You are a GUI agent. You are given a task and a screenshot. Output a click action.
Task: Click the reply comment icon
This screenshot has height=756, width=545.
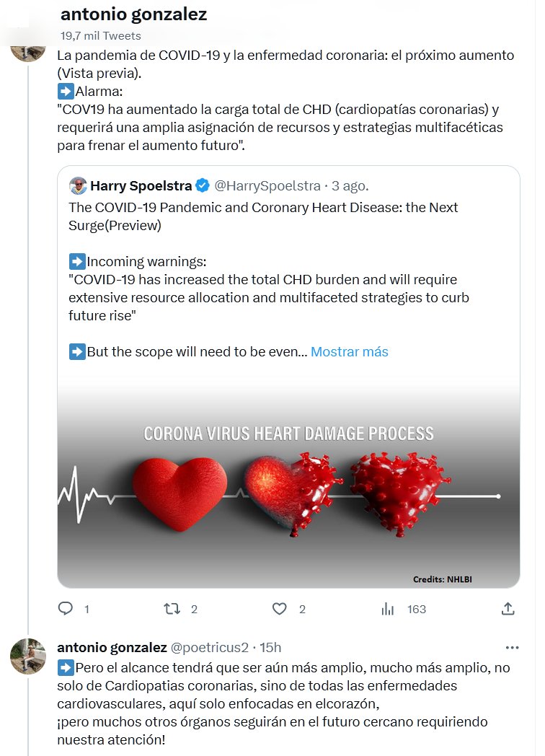[66, 609]
